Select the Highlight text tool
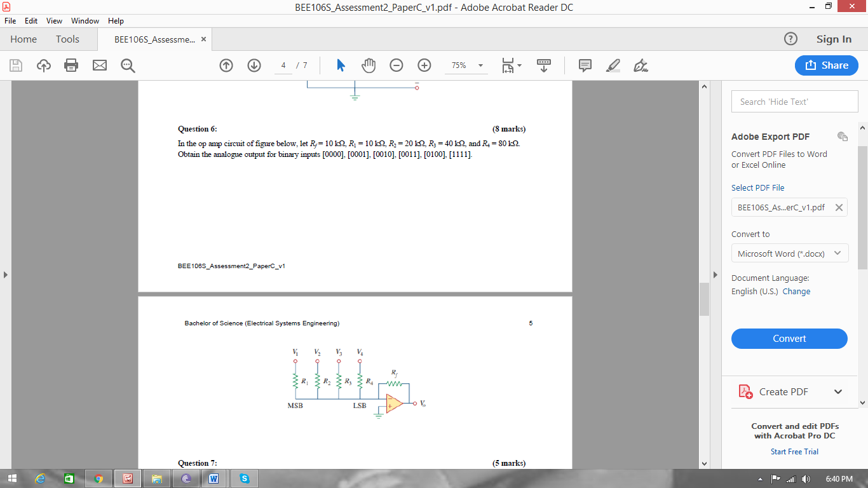This screenshot has height=488, width=868. pyautogui.click(x=613, y=65)
